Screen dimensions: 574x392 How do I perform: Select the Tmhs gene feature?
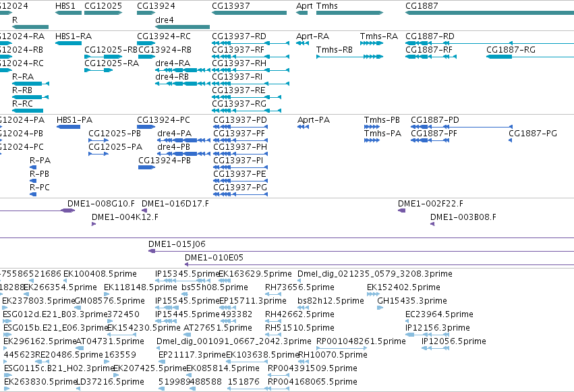349,13
